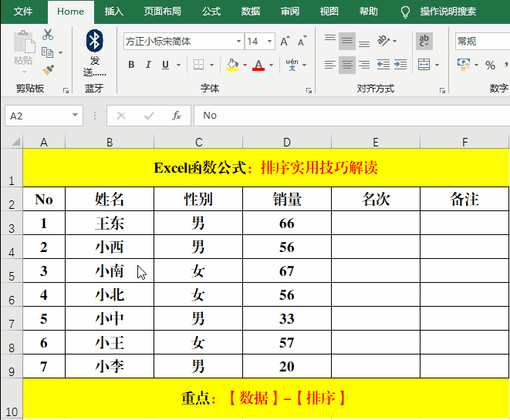The width and height of the screenshot is (510, 420).
Task: Expand the font size dropdown
Action: click(269, 42)
